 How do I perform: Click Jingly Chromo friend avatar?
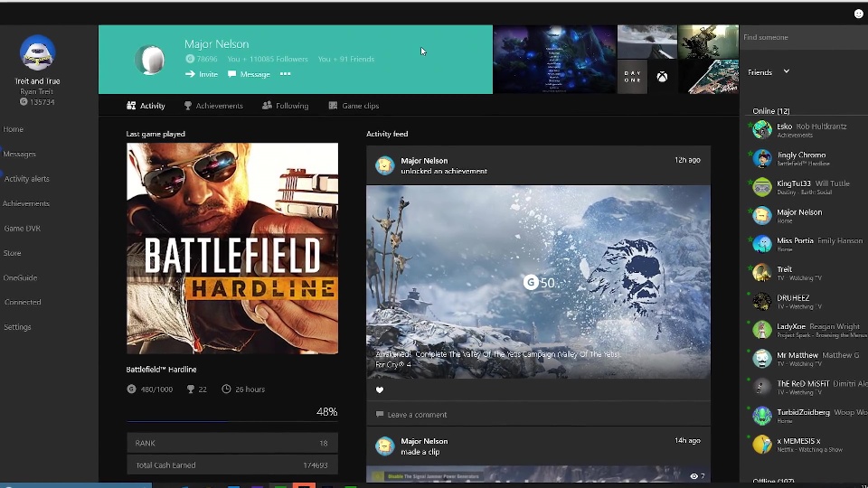762,159
